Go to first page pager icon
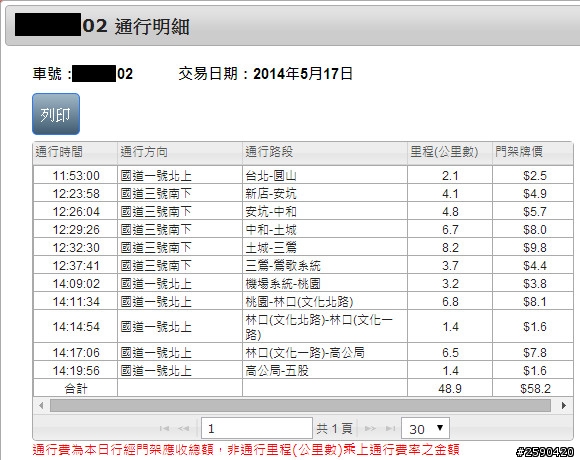This screenshot has width=580, height=460. (x=164, y=428)
